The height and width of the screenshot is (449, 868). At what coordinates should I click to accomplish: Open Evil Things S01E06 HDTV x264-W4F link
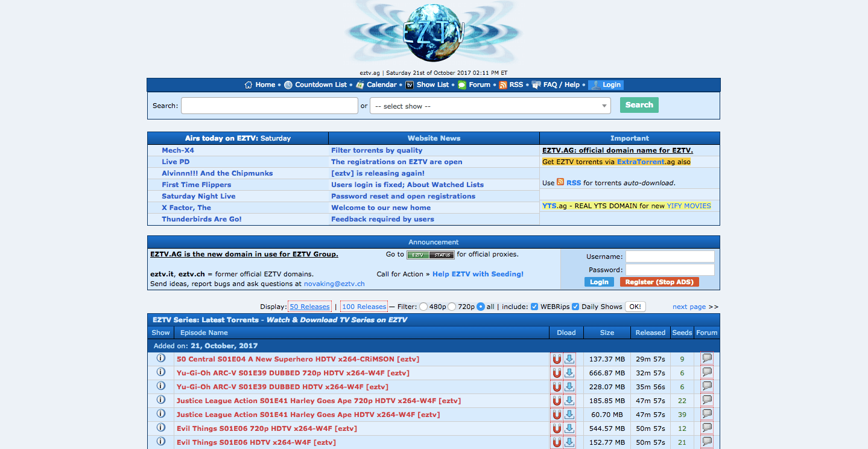pos(256,442)
